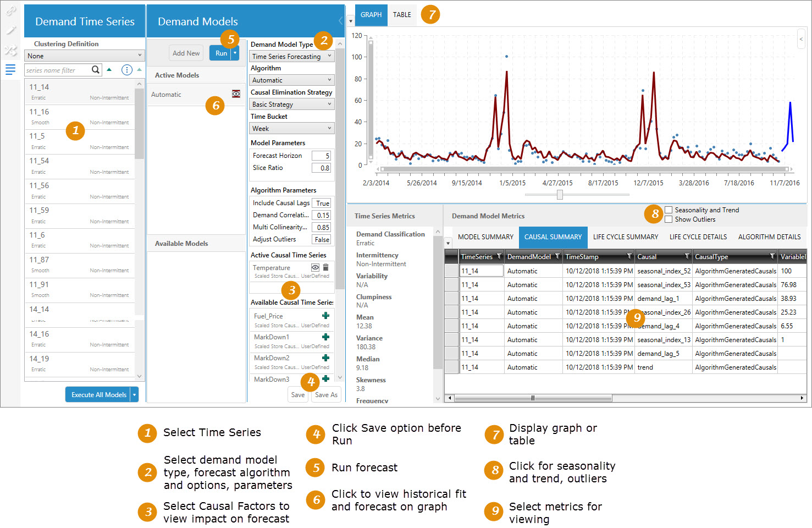The width and height of the screenshot is (812, 528).
Task: Add Fuel_Price causal series with plus icon
Action: tap(325, 316)
